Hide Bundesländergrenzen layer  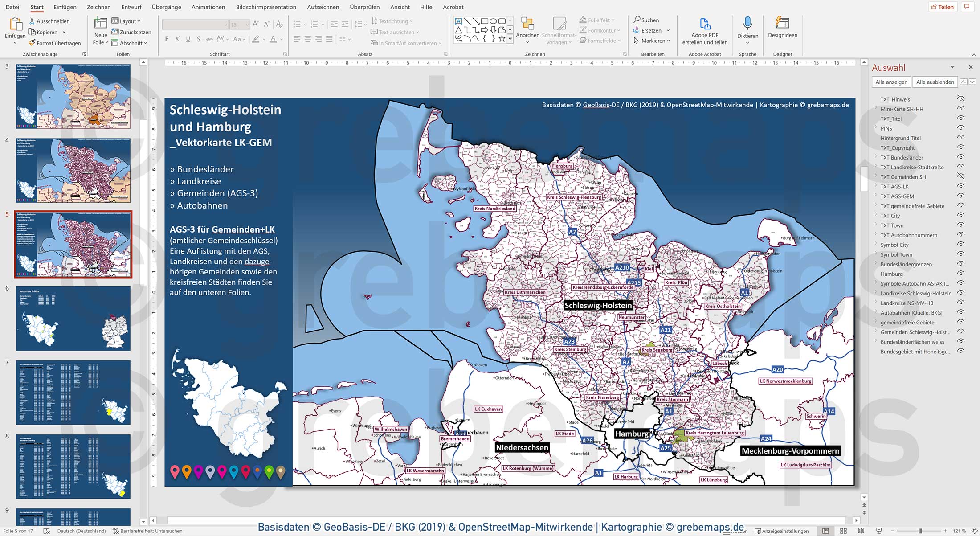(x=961, y=264)
